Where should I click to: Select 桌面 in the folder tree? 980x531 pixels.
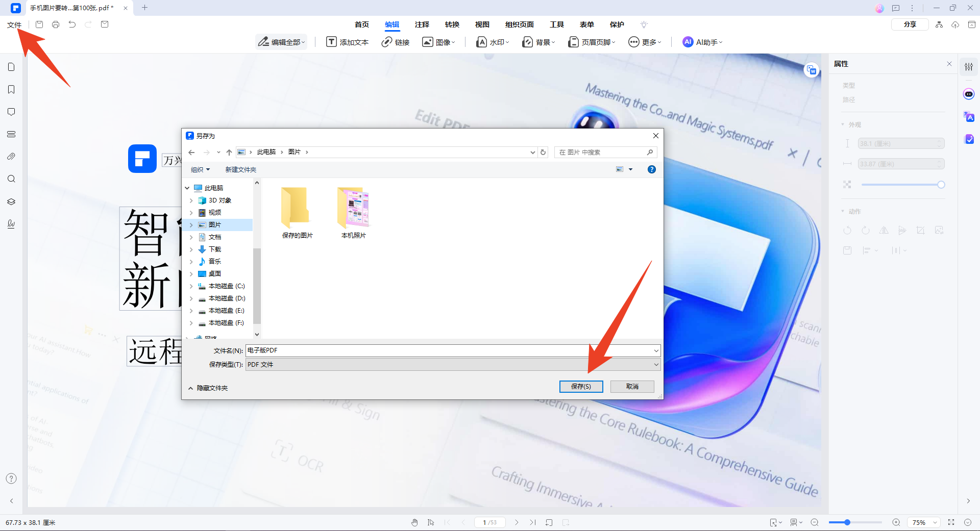tap(215, 274)
